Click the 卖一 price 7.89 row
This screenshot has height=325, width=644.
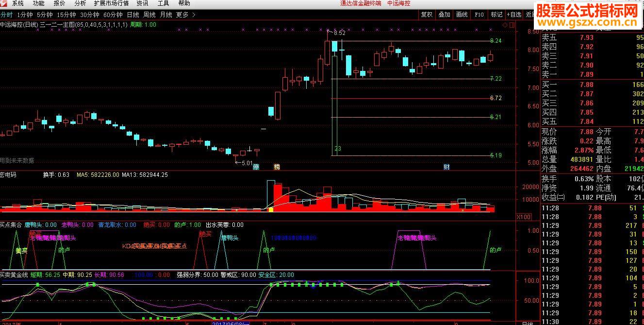click(593, 74)
